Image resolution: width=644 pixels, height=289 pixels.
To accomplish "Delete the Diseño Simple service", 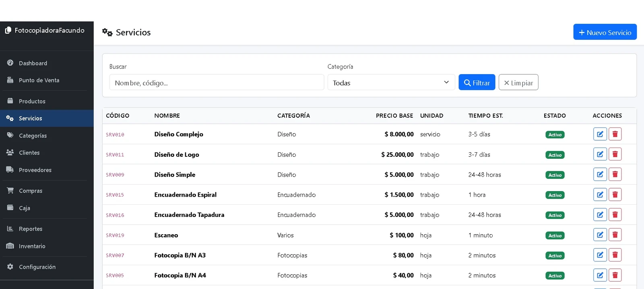I will (615, 175).
